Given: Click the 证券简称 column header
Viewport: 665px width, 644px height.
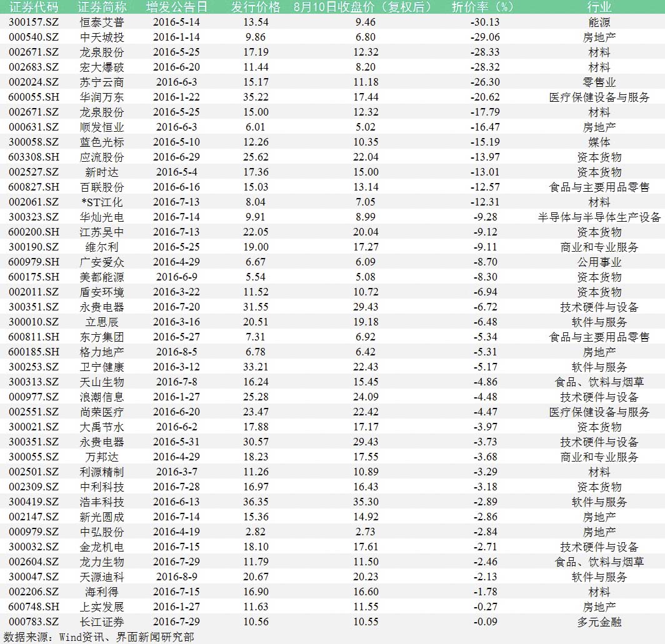Looking at the screenshot, I should pos(102,7).
